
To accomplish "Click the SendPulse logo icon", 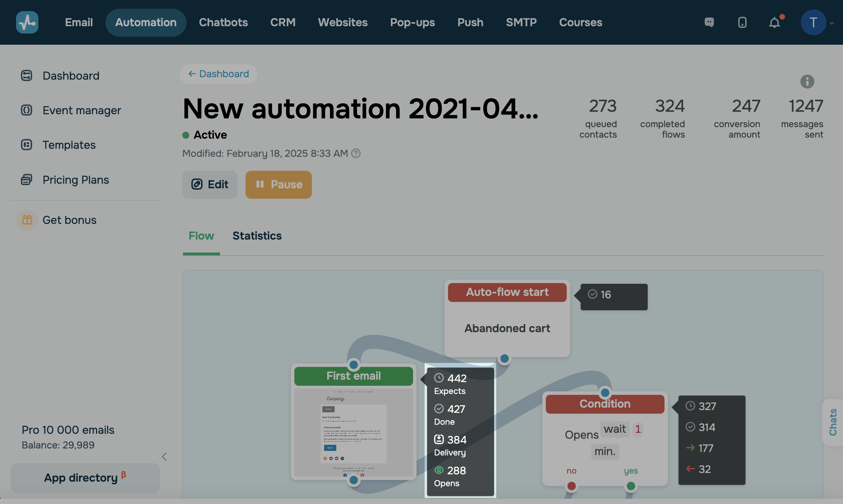I will (27, 22).
